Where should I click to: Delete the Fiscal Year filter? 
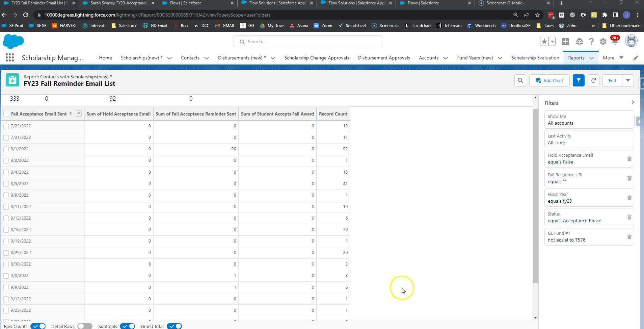[629, 198]
